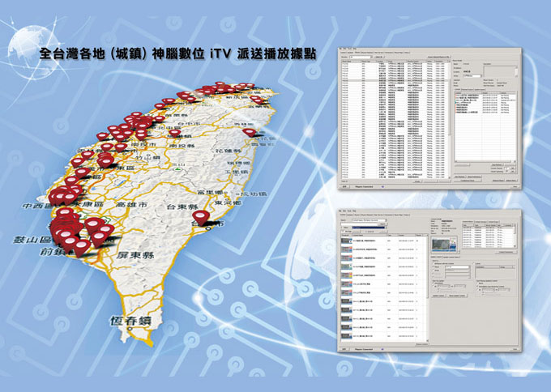Click the 屏東縣 map label

pos(135,255)
